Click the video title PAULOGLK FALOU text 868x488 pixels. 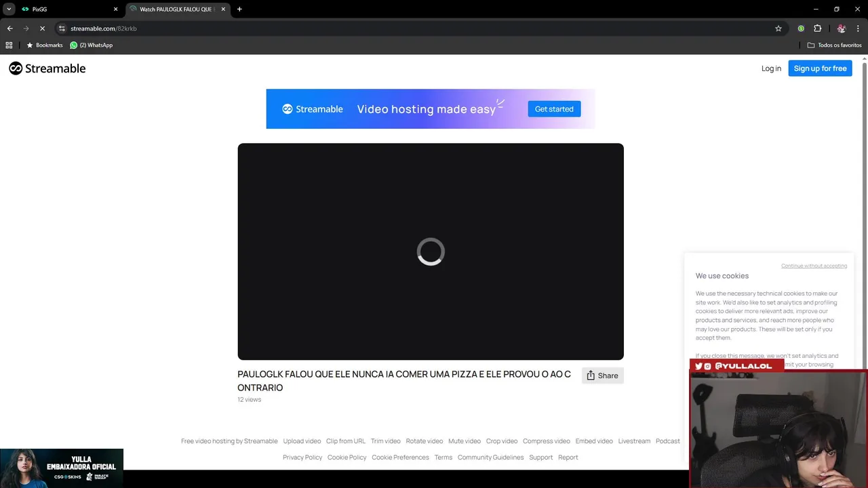pyautogui.click(x=404, y=381)
